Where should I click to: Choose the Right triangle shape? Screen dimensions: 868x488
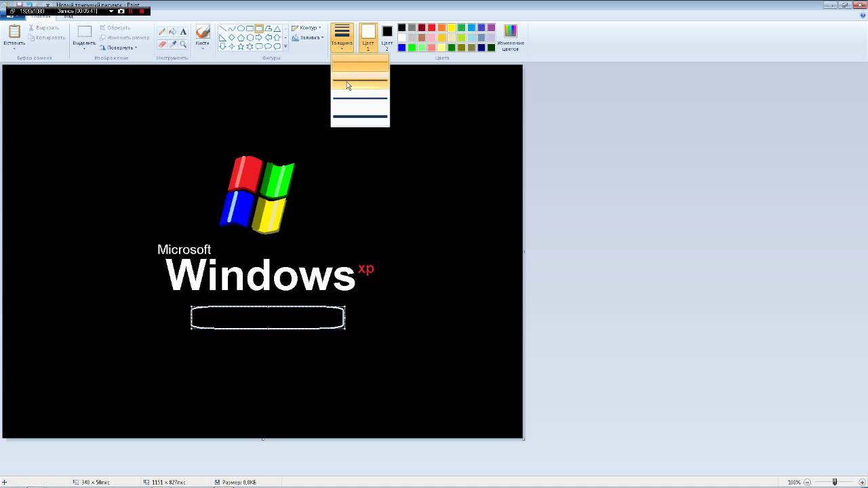tap(222, 38)
